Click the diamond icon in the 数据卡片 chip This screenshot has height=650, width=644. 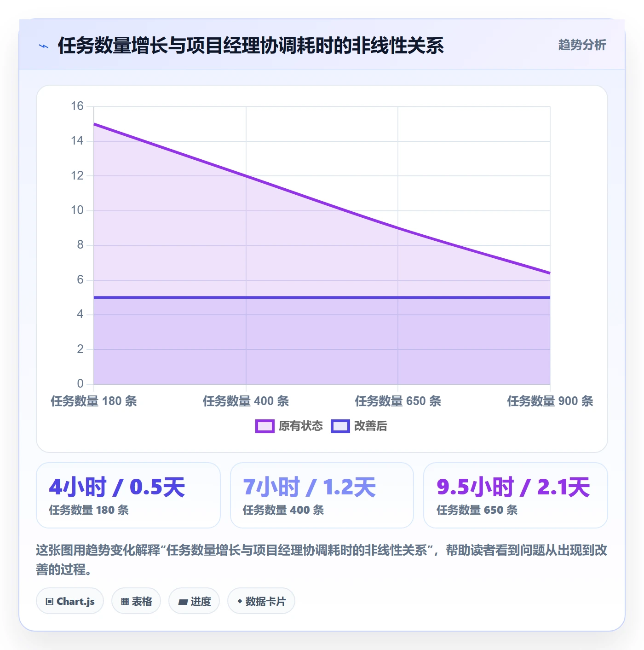(x=240, y=601)
